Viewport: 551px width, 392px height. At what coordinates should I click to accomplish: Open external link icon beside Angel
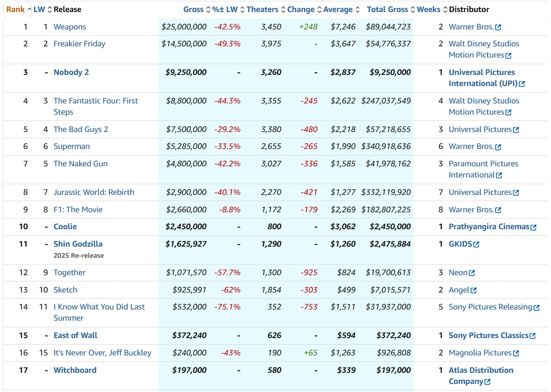[x=474, y=290]
